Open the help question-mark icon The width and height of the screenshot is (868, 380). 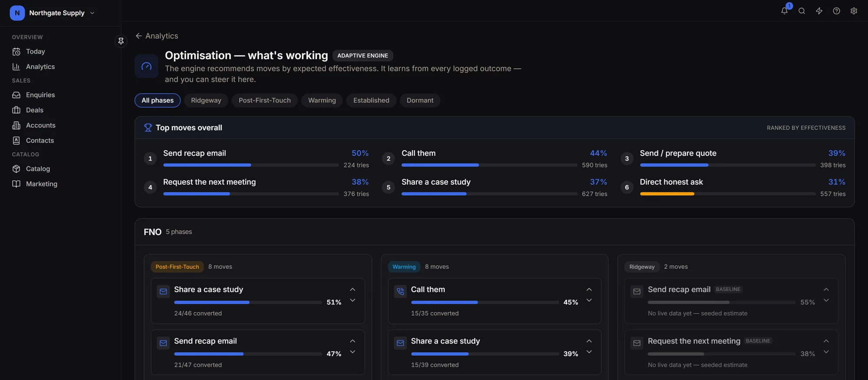coord(836,11)
